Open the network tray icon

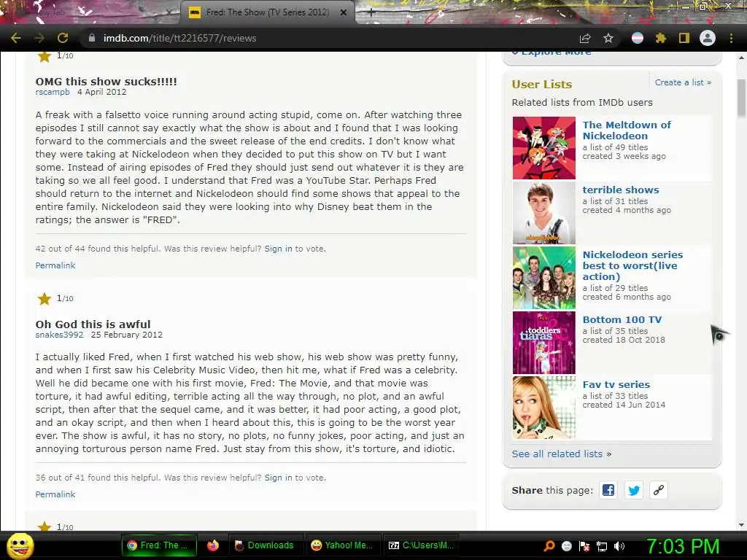[602, 546]
